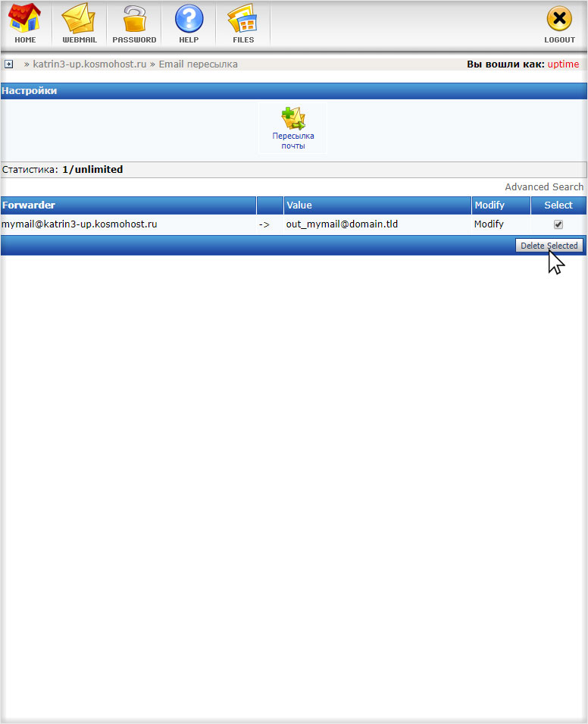Click the Delete Selected button
Screen dimensions: 588x724
[549, 245]
